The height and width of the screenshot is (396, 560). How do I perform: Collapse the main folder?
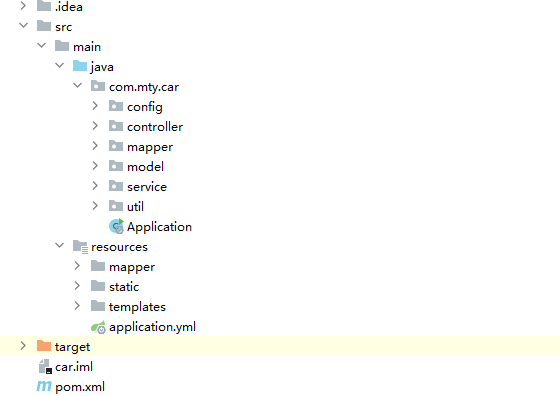(x=41, y=46)
